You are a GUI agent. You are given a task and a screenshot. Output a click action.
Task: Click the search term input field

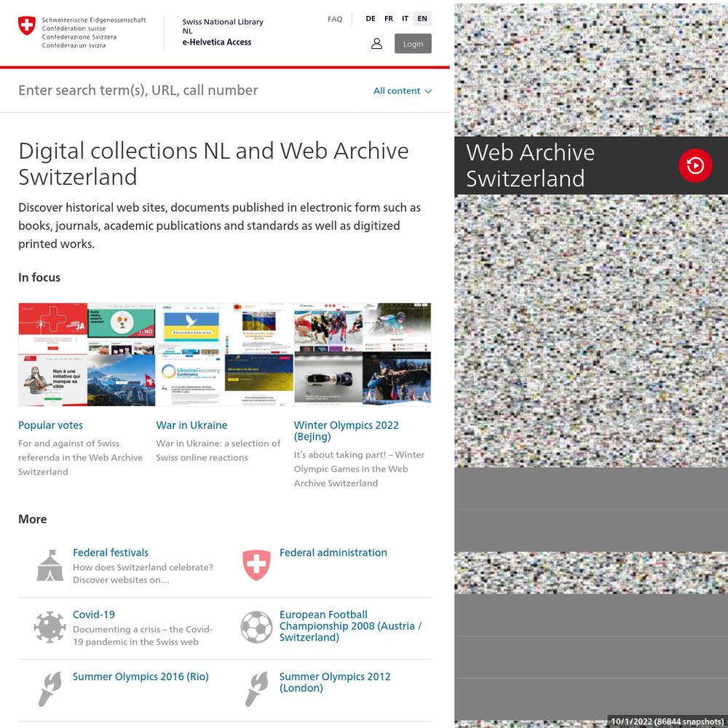(x=186, y=90)
